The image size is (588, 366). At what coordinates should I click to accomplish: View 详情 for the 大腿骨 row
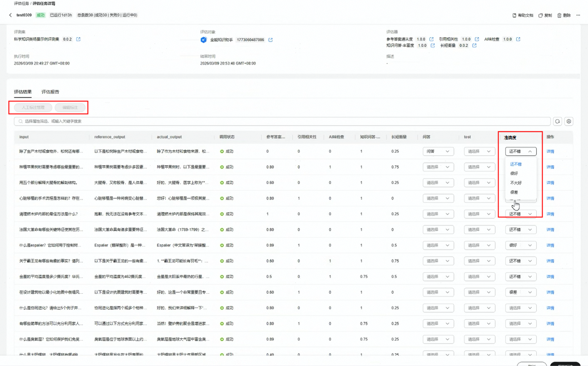click(550, 183)
